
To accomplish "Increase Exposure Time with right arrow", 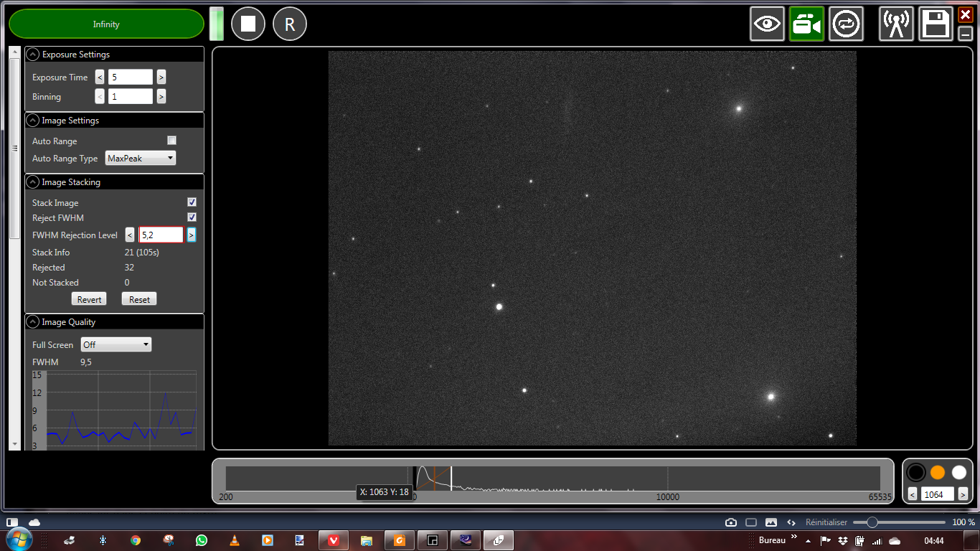I will pyautogui.click(x=161, y=77).
